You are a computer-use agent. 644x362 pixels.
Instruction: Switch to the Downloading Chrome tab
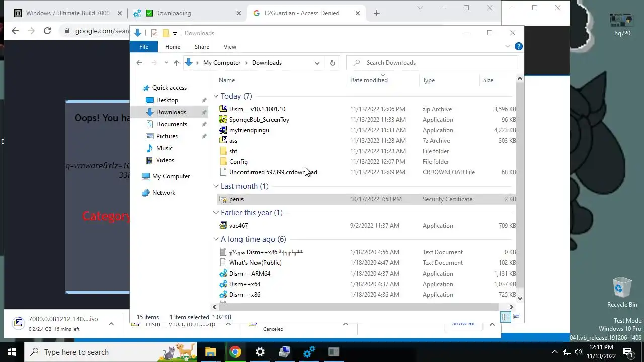[186, 13]
